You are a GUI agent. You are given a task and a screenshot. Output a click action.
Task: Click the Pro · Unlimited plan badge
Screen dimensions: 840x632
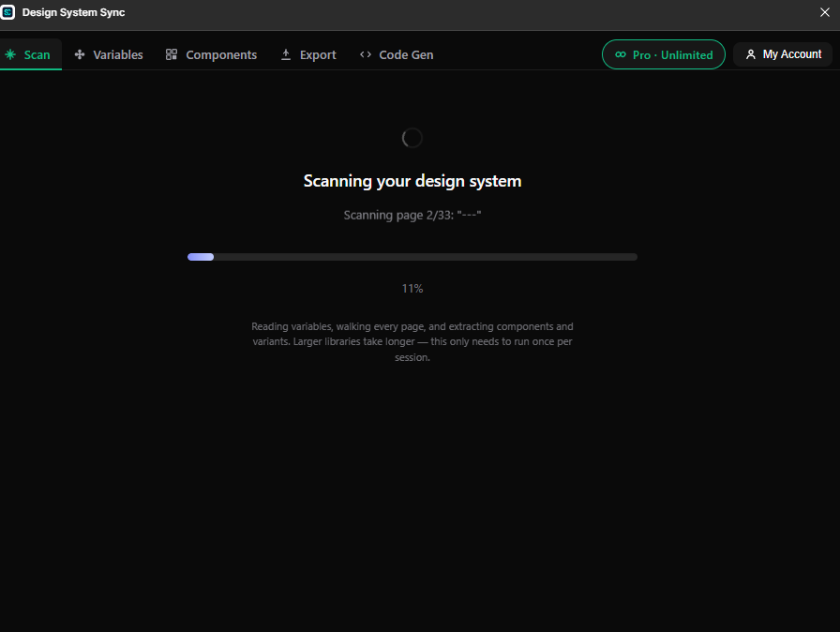(663, 54)
